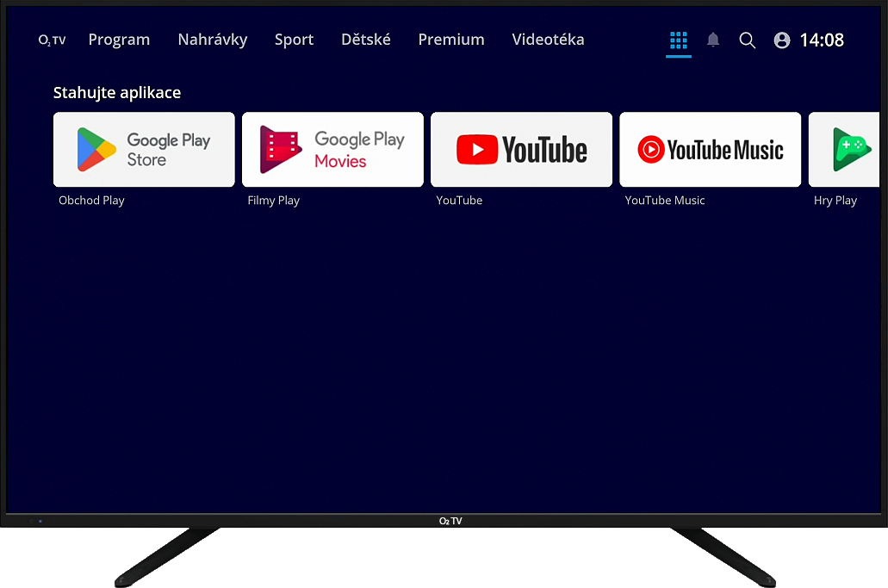This screenshot has height=588, width=888.
Task: Open the user profile icon
Action: [x=780, y=40]
